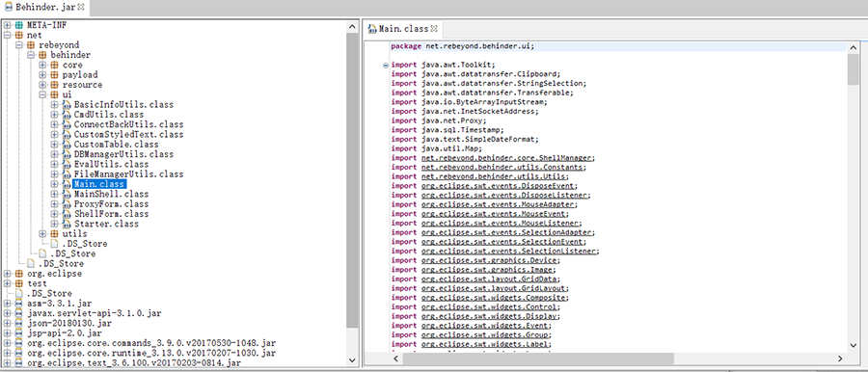The height and width of the screenshot is (372, 868).
Task: Select MainShell.class in the tree
Action: coord(111,195)
